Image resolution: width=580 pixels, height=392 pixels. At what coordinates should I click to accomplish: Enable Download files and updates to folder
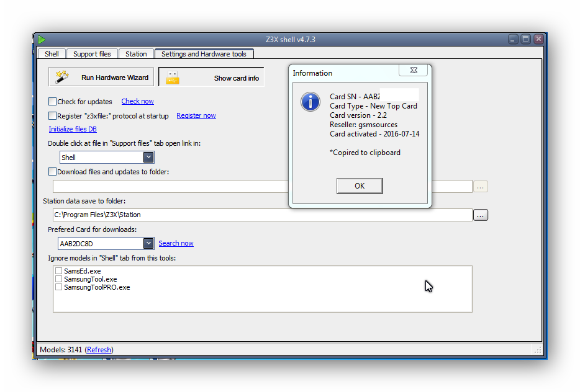[53, 172]
